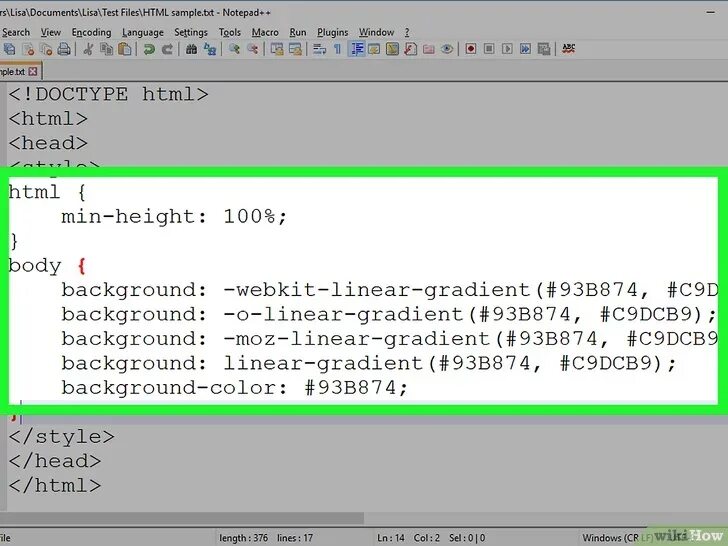The image size is (728, 546).
Task: Click the '<!DOCTYPE html>' line
Action: tap(108, 94)
